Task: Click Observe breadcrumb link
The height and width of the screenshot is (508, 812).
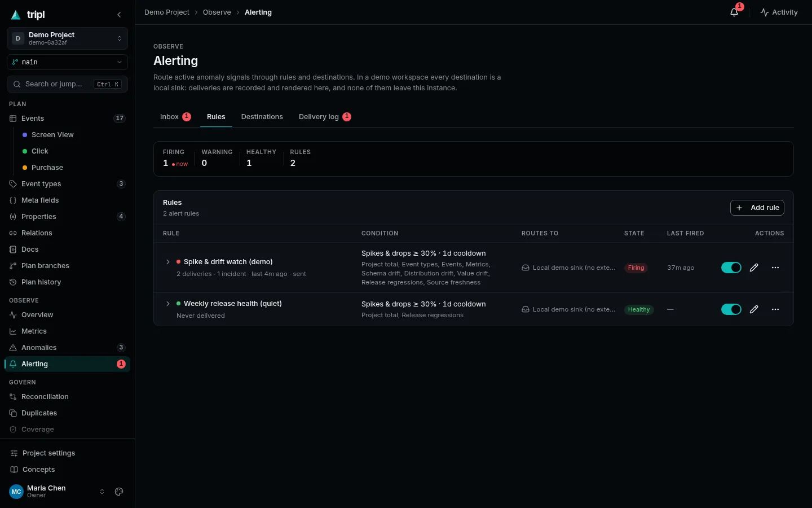Action: tap(217, 12)
